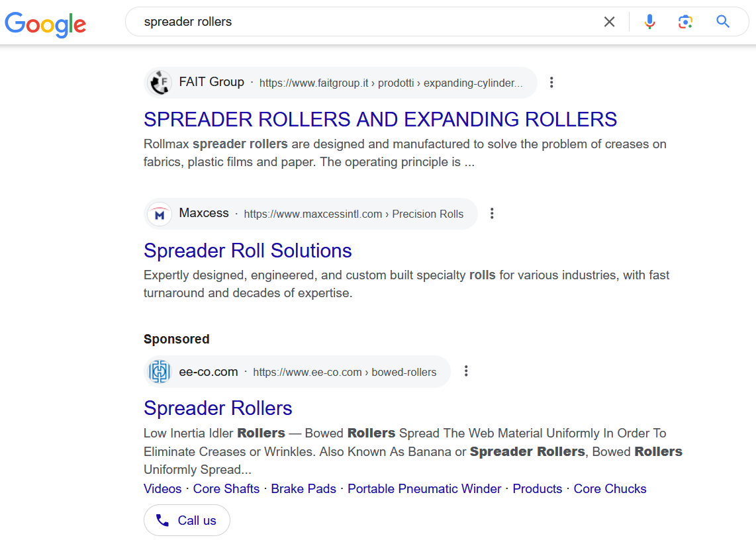
Task: Open the three-dot menu for the FAIT Group result
Action: [x=551, y=82]
